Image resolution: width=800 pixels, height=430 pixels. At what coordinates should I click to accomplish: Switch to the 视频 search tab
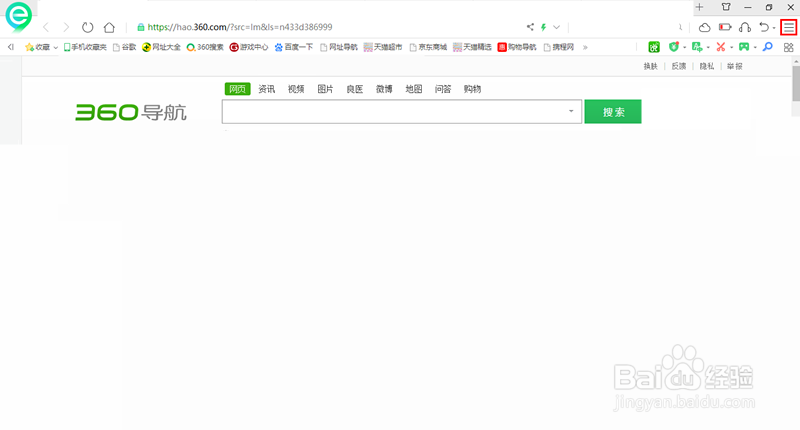(296, 89)
